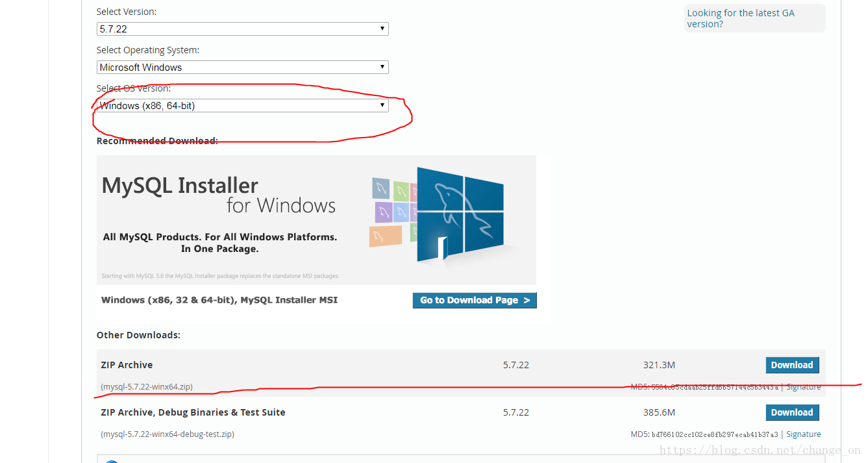The height and width of the screenshot is (463, 868).
Task: Select the filename text (mysql-5.7.22-winx64.zip)
Action: coord(147,387)
